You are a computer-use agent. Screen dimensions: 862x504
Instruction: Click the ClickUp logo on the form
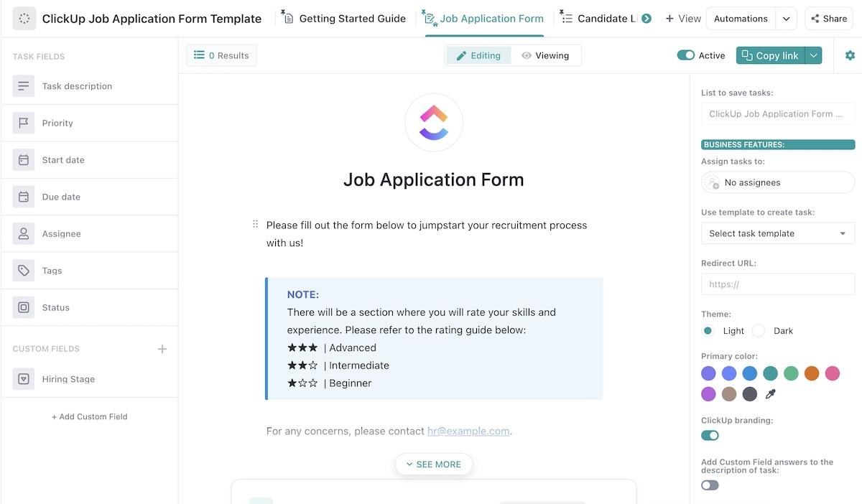click(434, 123)
